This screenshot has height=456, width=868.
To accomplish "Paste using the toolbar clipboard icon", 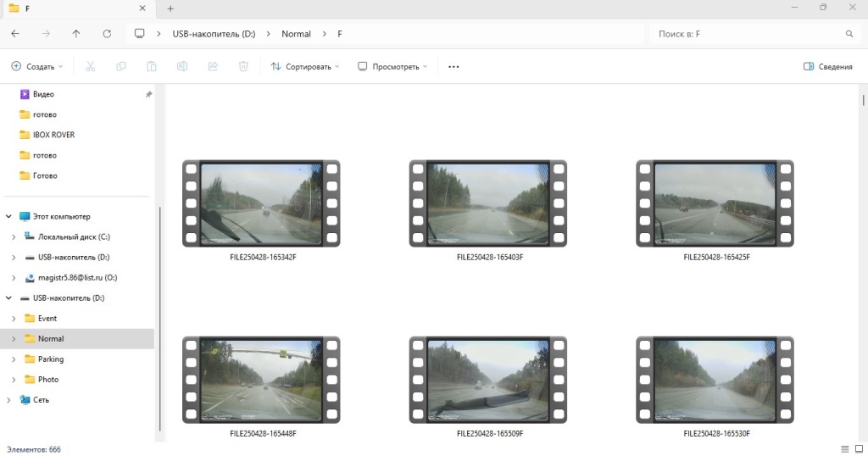I will (151, 66).
